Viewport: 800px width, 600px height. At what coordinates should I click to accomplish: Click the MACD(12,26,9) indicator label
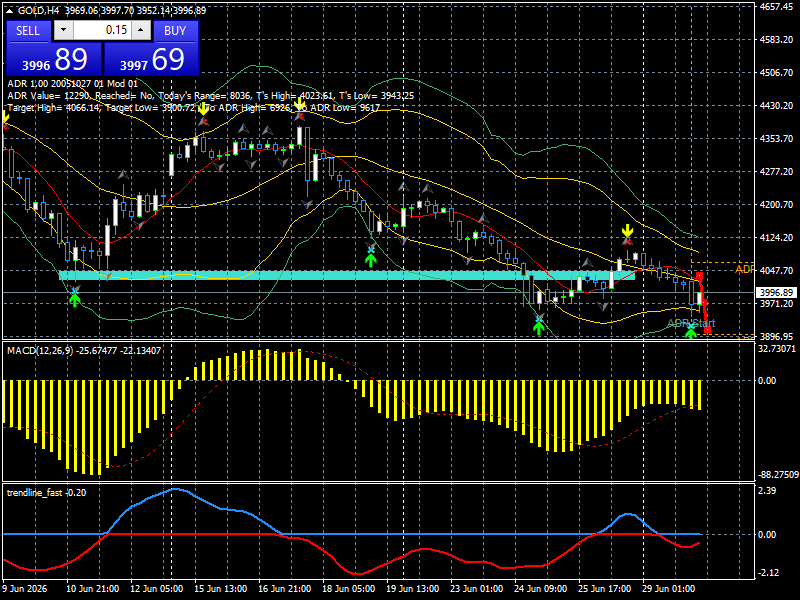point(84,351)
